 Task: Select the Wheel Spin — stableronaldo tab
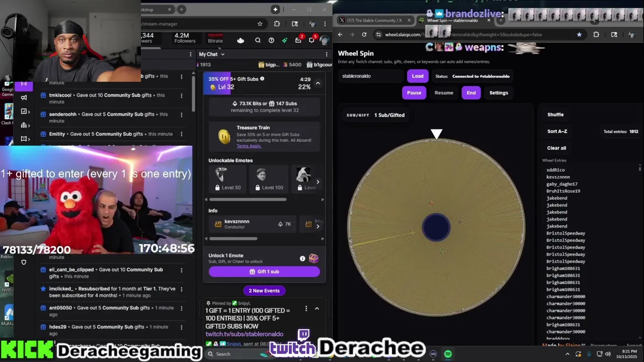pyautogui.click(x=451, y=21)
